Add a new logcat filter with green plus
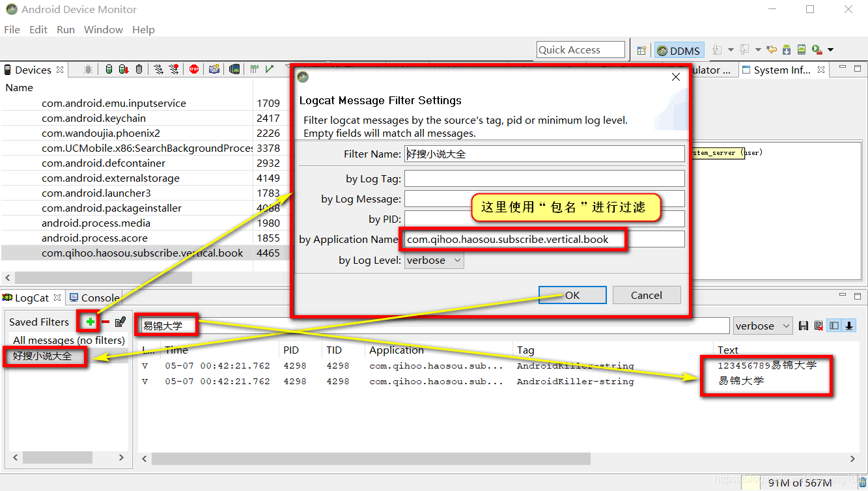Image resolution: width=868 pixels, height=491 pixels. point(90,322)
